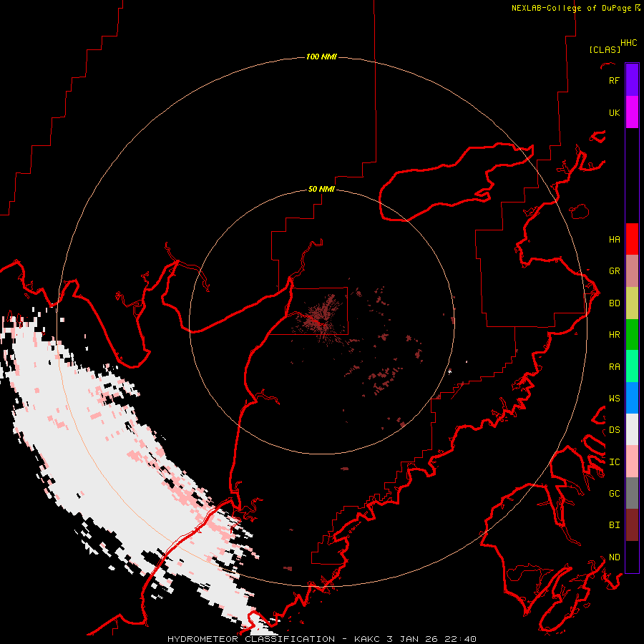Click the UK legend label
Screen dimensions: 644x644
[x=614, y=113]
